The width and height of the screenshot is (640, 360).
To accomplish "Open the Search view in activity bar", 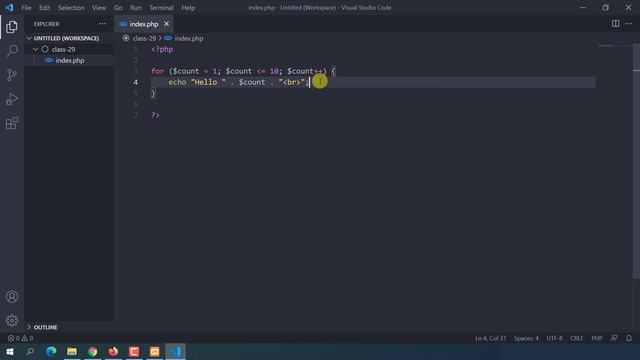I will point(12,51).
